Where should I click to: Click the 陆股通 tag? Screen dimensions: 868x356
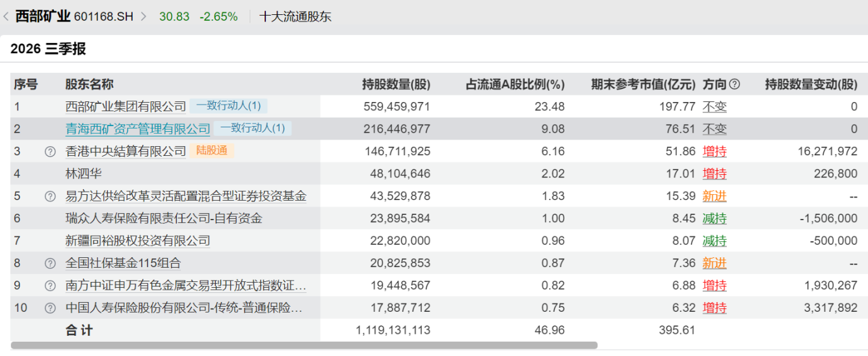click(212, 151)
